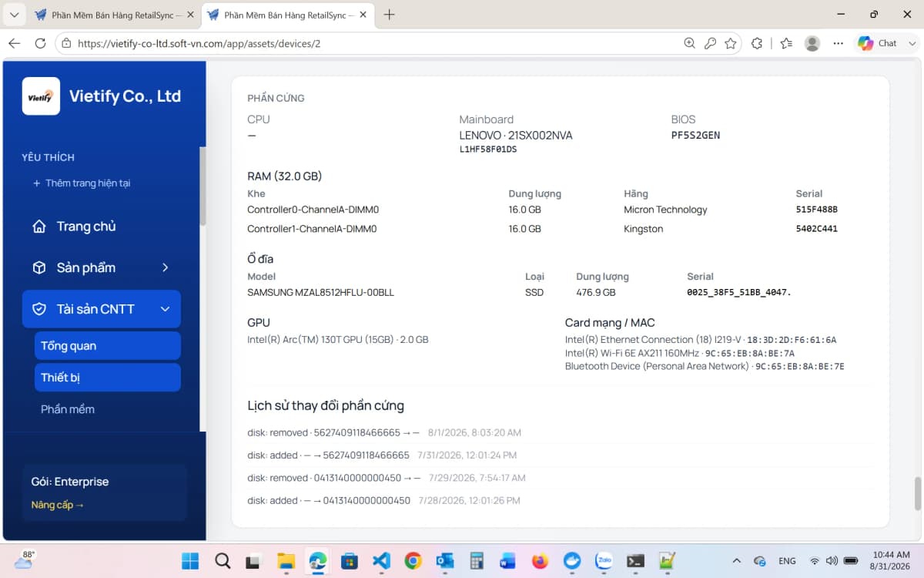Open the browser Settings and more menu
Screen dimensions: 924x578
(x=839, y=43)
